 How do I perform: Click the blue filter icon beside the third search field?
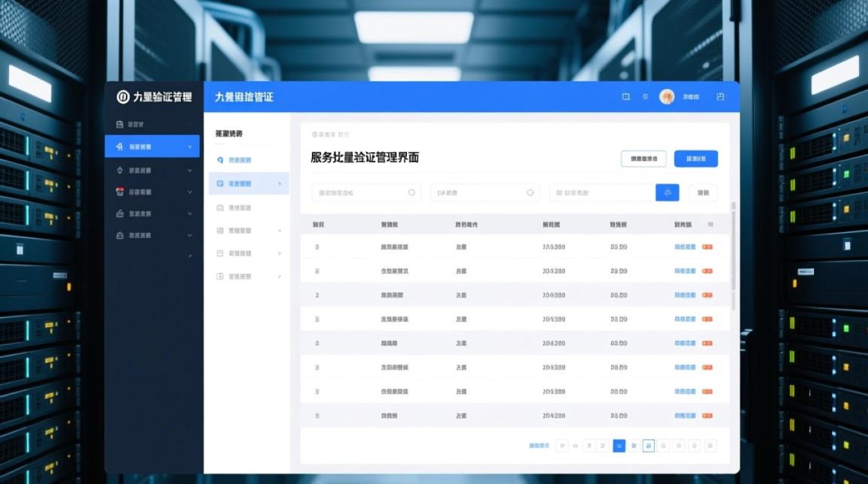(667, 192)
